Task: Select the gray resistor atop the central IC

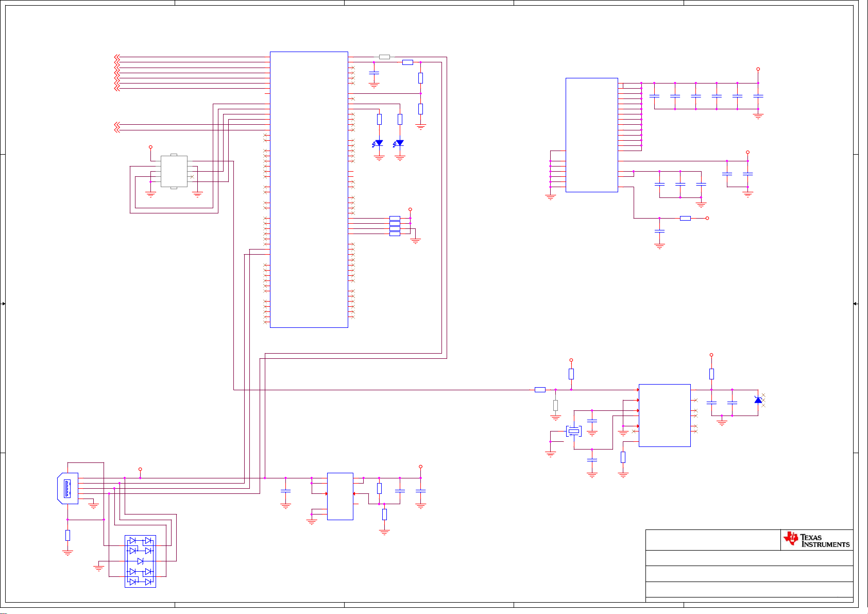Action: [x=384, y=57]
